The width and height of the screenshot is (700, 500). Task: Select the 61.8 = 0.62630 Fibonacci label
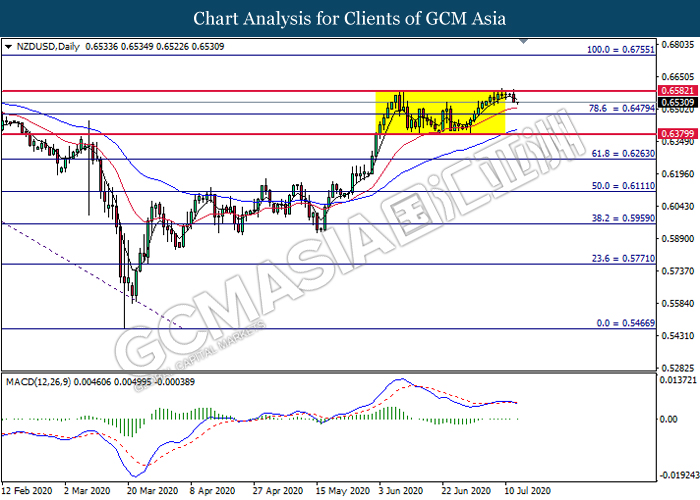point(622,152)
